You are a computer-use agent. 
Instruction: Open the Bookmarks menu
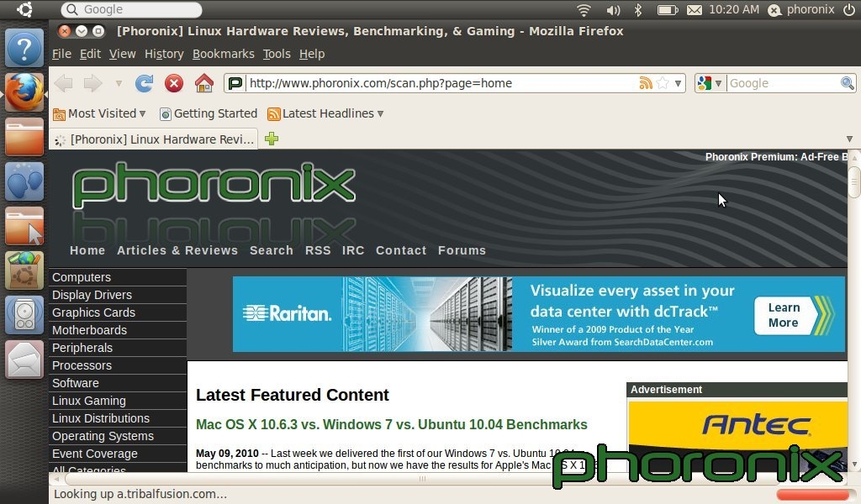(x=224, y=54)
